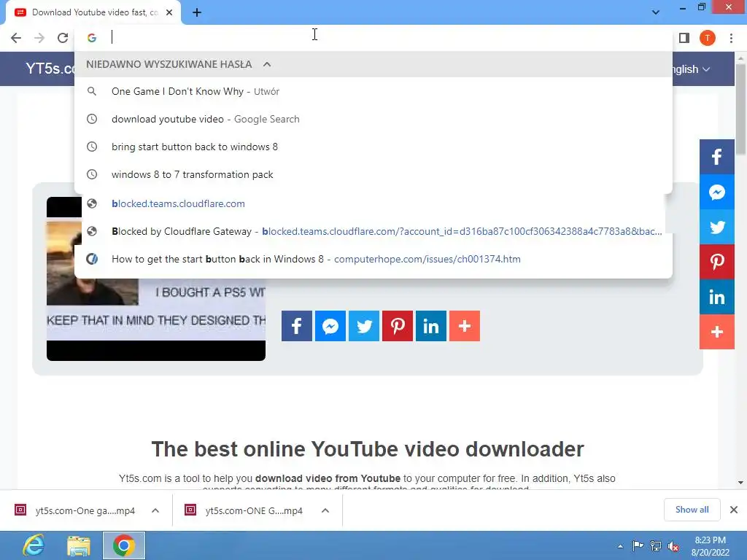The height and width of the screenshot is (560, 747).
Task: Select the Download Youtube video tab
Action: tap(93, 12)
